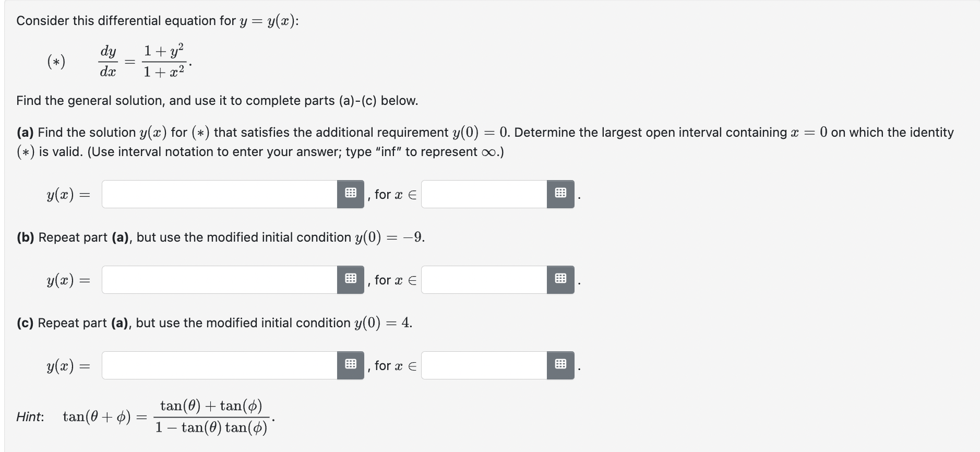The image size is (980, 452).
Task: Open the equation keypad for part (a) interval
Action: pos(561,194)
